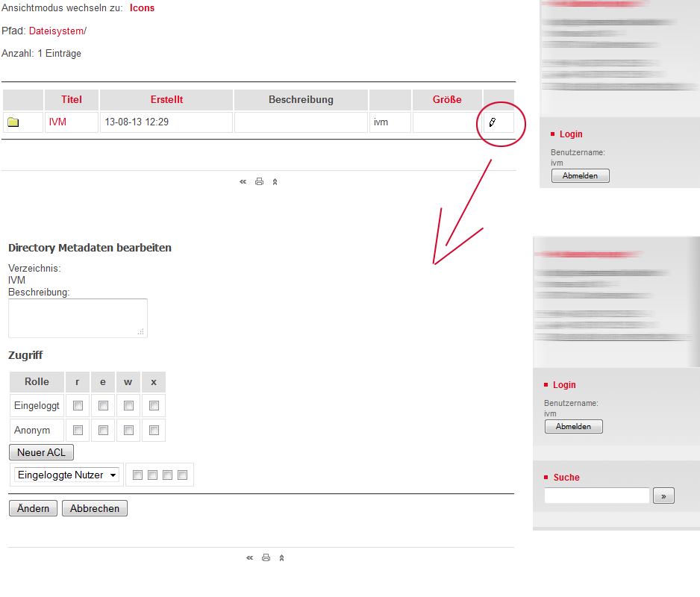The image size is (700, 597).
Task: Click the scroll-to-top arrow below the file table
Action: tap(275, 181)
